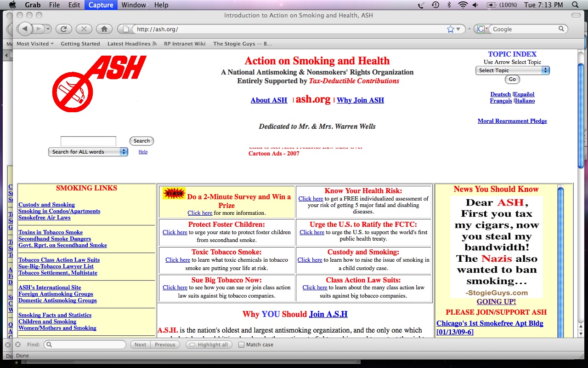Open the Apple menu

point(12,5)
